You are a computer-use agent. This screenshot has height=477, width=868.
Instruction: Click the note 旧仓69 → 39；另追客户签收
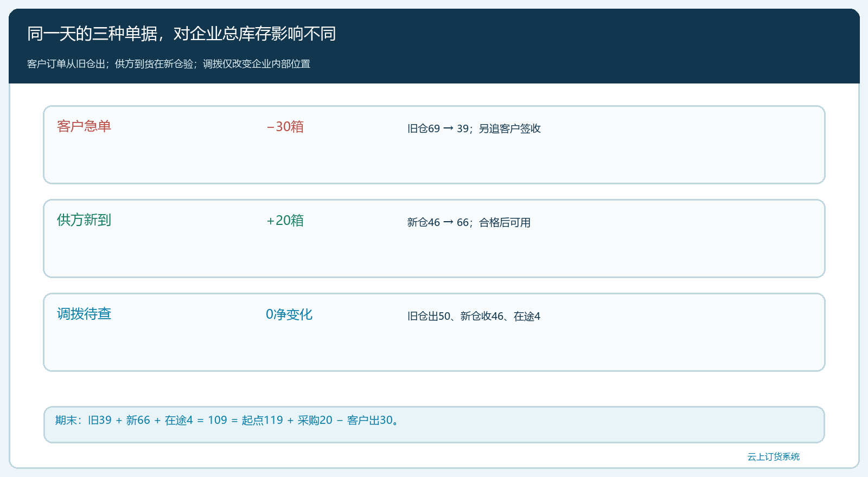(x=474, y=128)
